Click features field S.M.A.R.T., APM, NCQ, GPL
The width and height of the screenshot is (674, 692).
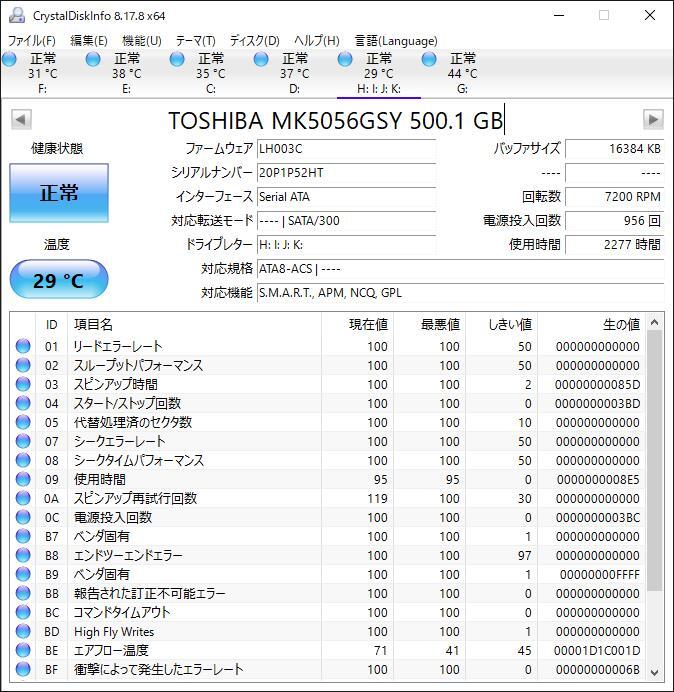coord(460,293)
